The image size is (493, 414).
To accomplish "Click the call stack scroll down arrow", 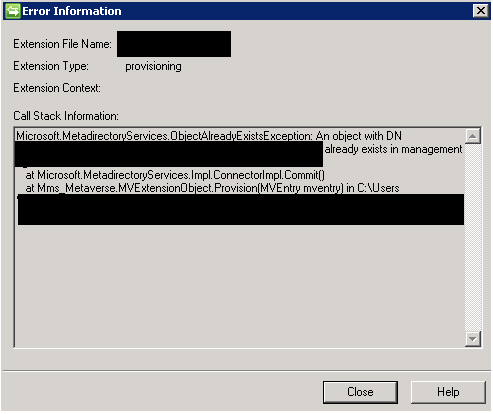I will pyautogui.click(x=472, y=339).
